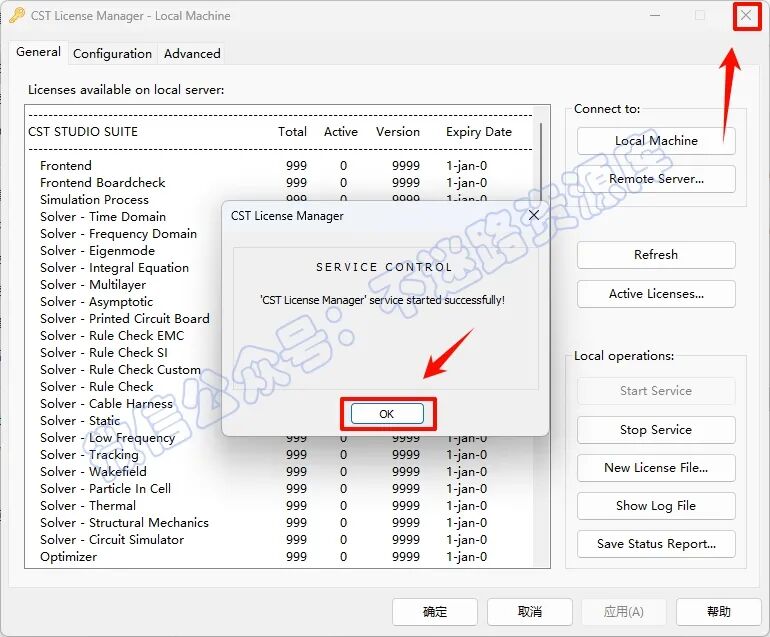Refresh the license list
Screen dimensions: 770x637
[656, 254]
